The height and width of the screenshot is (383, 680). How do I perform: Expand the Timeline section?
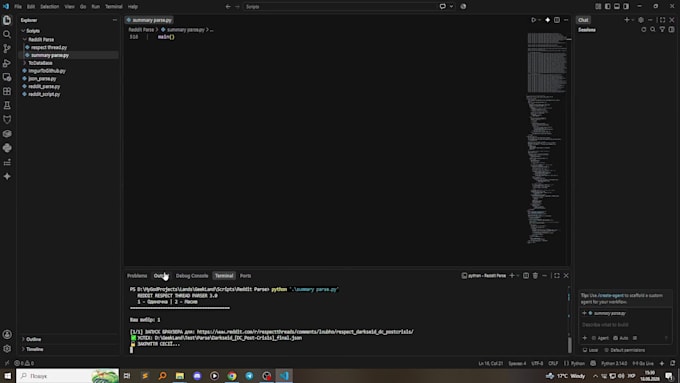(x=23, y=349)
